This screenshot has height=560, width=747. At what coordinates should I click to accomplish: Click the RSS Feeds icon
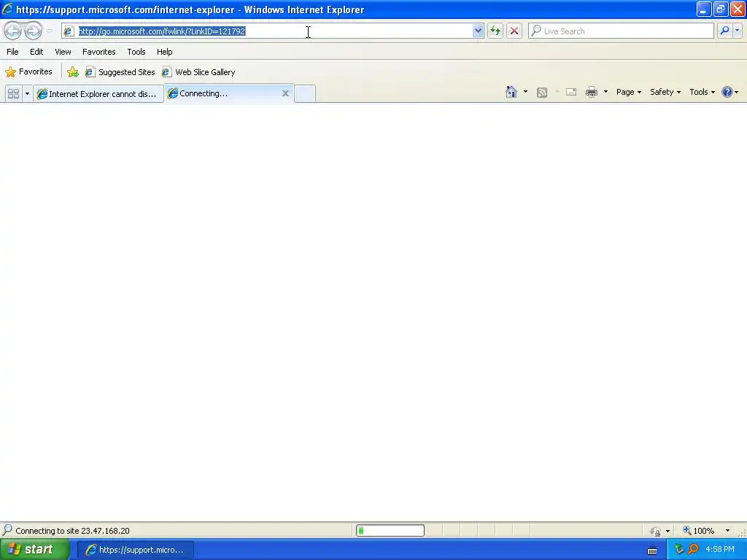coord(542,93)
